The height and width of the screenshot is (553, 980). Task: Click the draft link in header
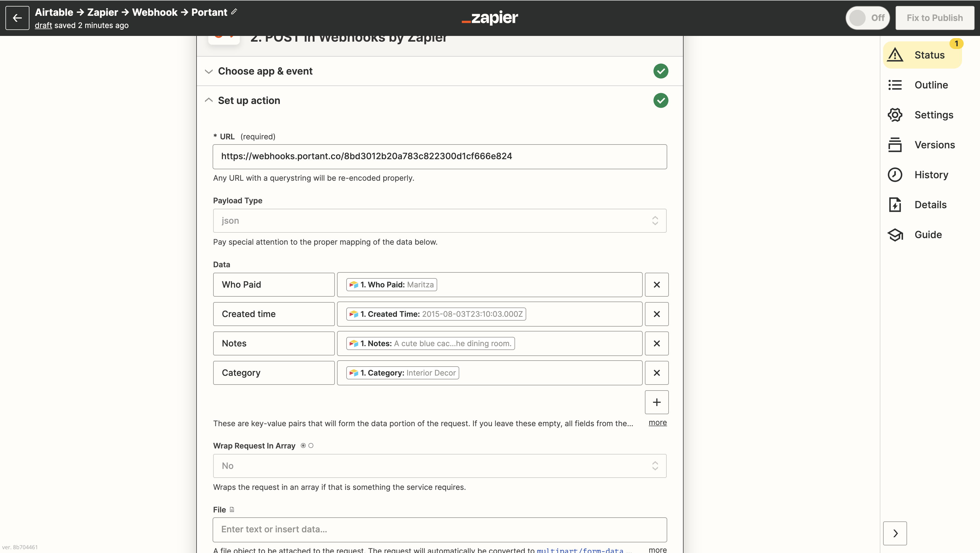coord(43,26)
